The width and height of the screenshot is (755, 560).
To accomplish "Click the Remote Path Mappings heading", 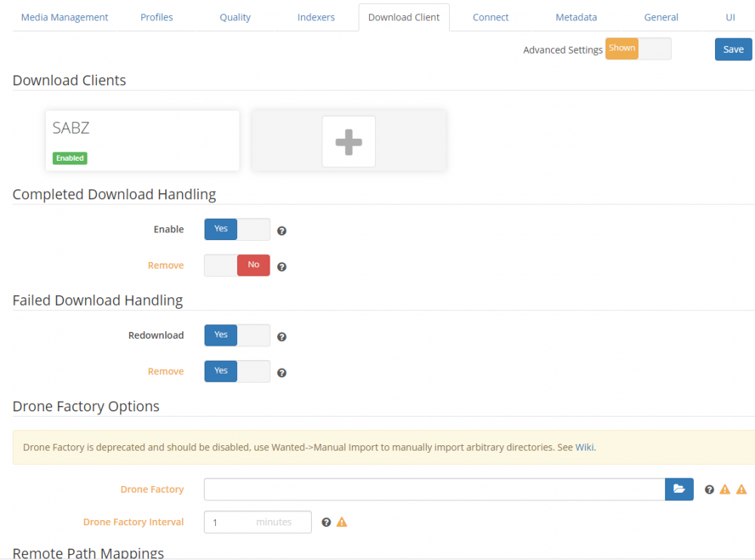I will coord(88,552).
